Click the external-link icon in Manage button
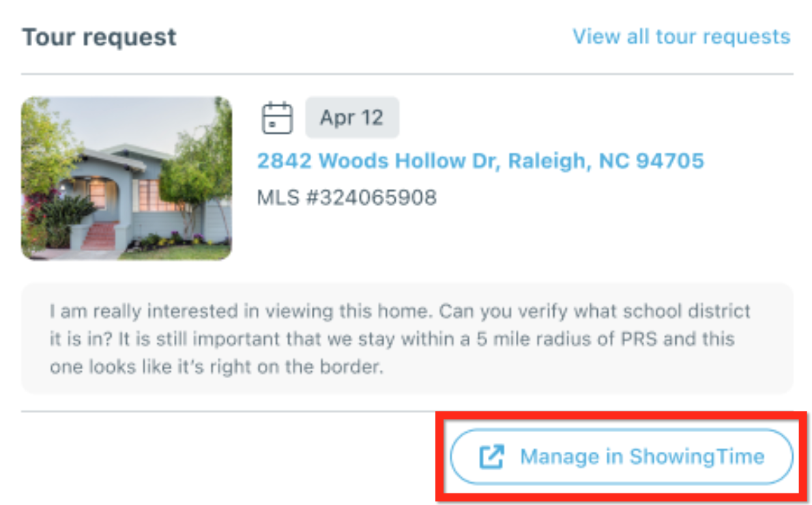This screenshot has width=812, height=505. (491, 457)
